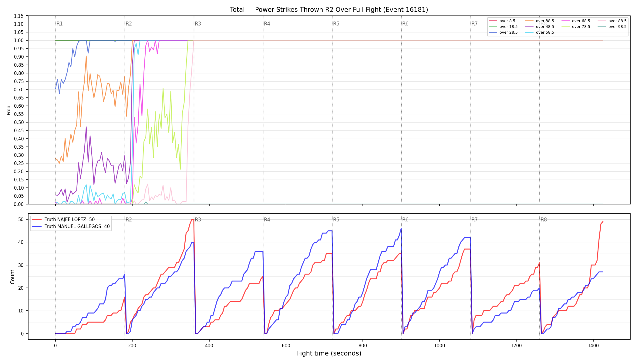Select the 'over 88.5' legend label
This screenshot has width=637, height=364.
[x=618, y=21]
